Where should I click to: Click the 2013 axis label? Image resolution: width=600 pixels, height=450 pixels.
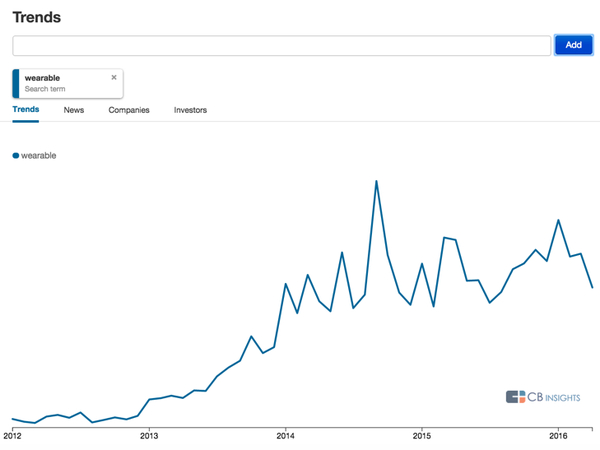click(x=149, y=436)
